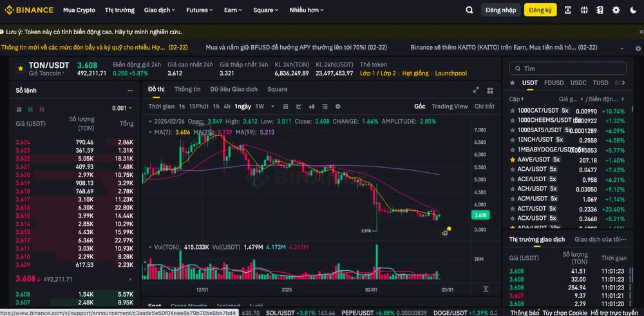Open the search magnifier in header

(x=469, y=10)
